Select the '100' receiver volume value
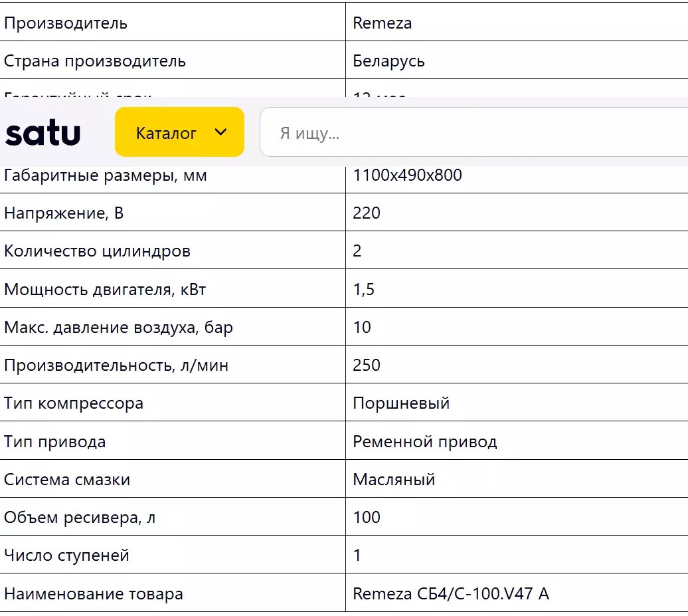The height and width of the screenshot is (616, 688). click(367, 517)
